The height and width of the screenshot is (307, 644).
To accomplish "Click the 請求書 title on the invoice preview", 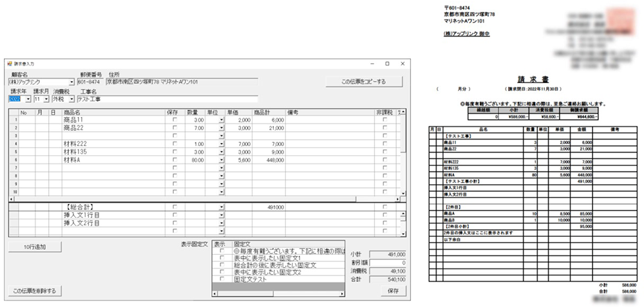I will pos(533,80).
